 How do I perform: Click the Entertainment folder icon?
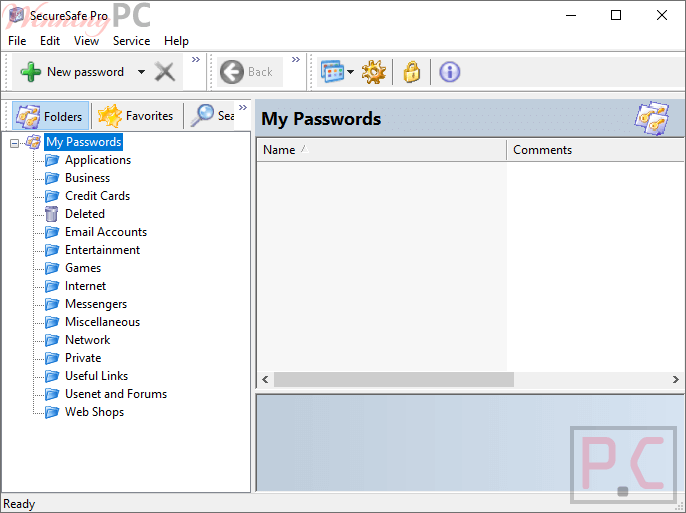coord(52,250)
